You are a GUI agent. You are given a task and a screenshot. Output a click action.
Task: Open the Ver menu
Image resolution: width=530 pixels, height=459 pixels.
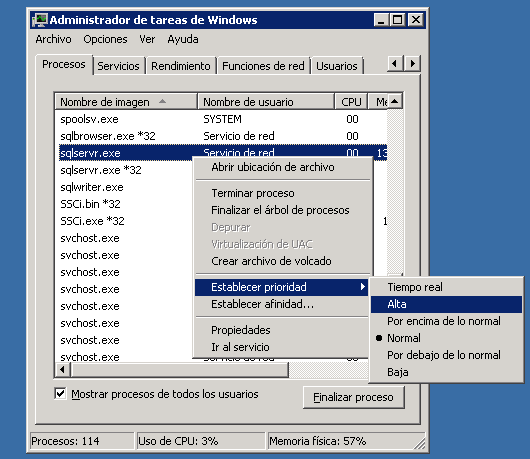coord(147,39)
